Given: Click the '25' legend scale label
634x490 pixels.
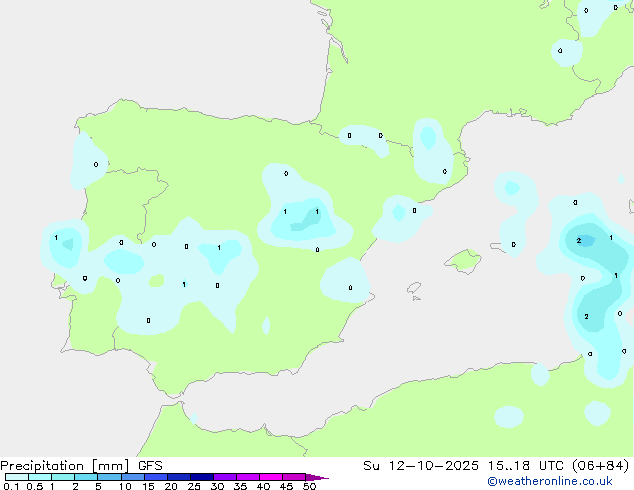Looking at the screenshot, I should (x=194, y=486).
